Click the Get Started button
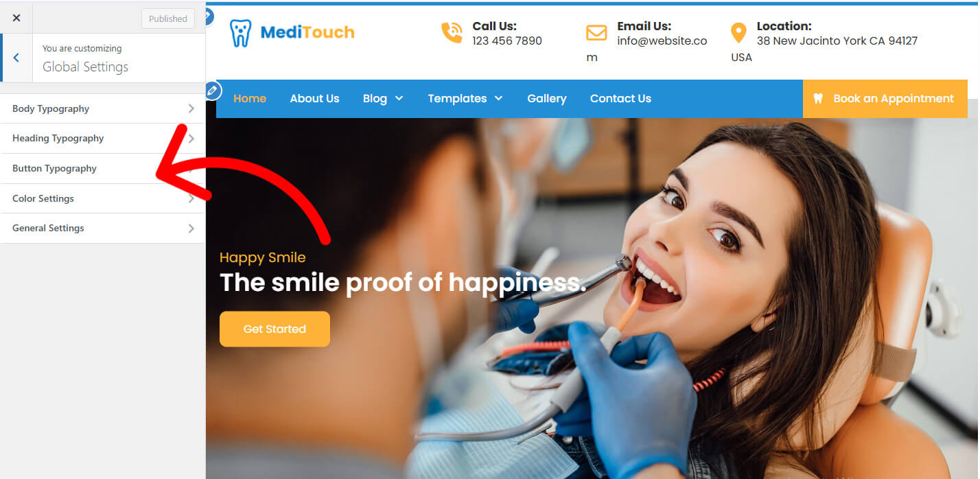 275,329
